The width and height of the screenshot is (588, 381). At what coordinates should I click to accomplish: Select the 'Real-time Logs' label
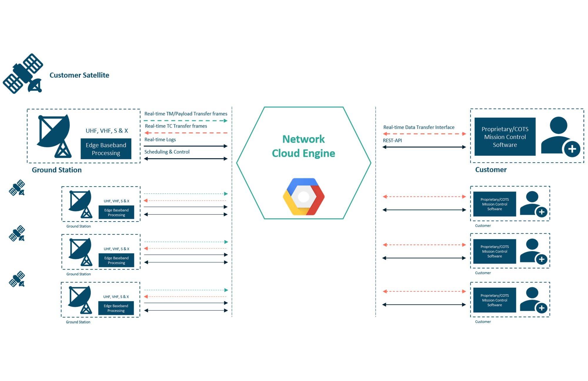coord(160,139)
